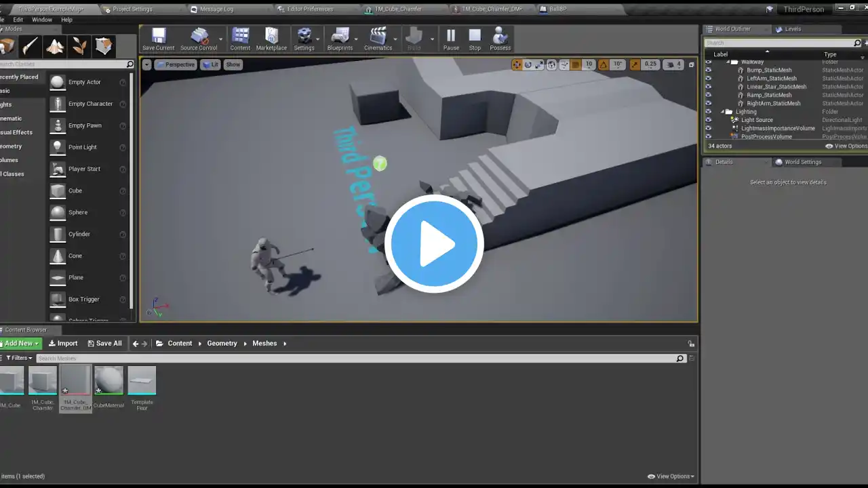Toggle visibility of Ramp_StaticMesh

point(709,95)
